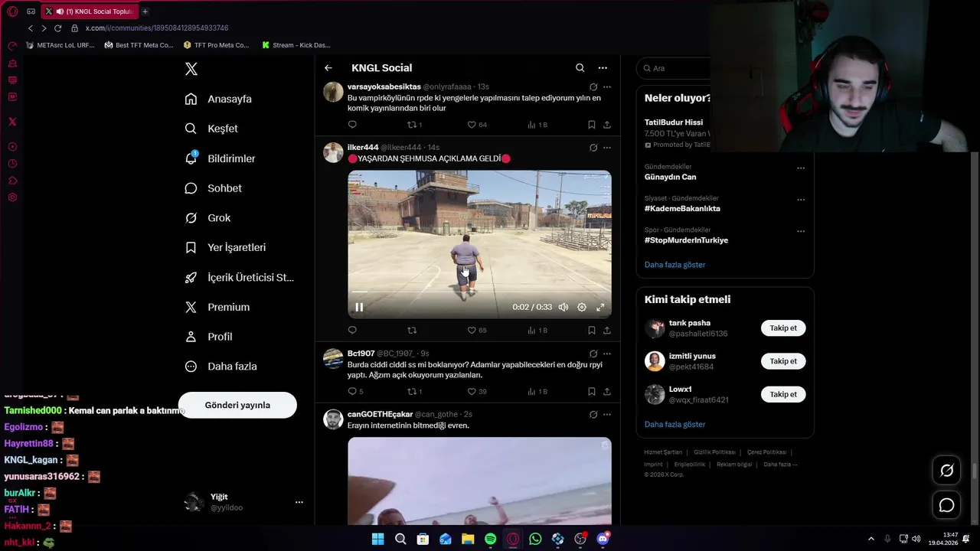Open Profil page
This screenshot has height=551, width=980.
[209, 337]
